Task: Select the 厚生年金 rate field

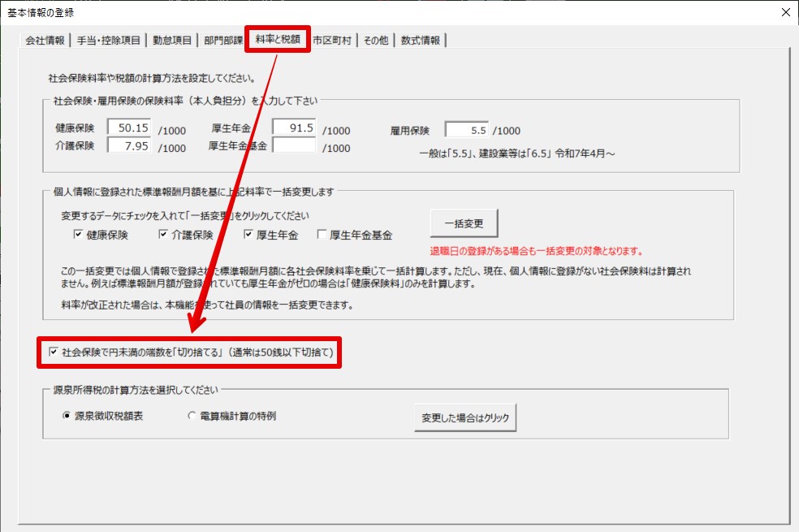Action: [x=294, y=128]
